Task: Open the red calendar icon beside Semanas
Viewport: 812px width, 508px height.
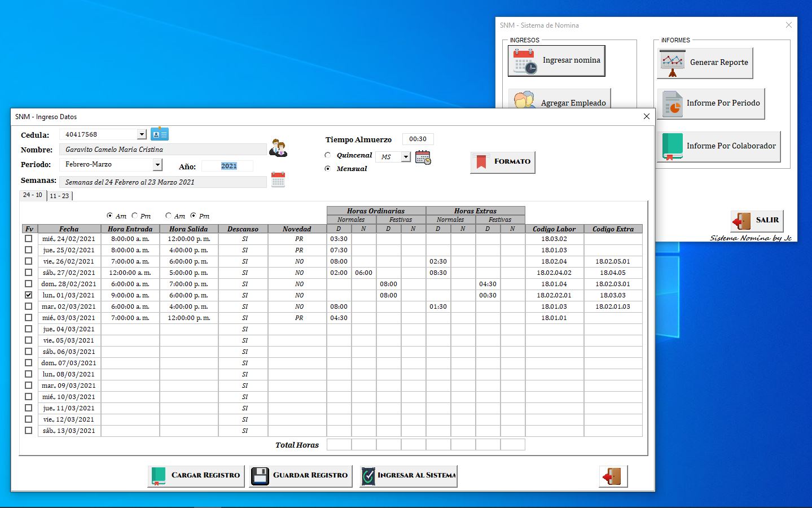Action: tap(278, 180)
